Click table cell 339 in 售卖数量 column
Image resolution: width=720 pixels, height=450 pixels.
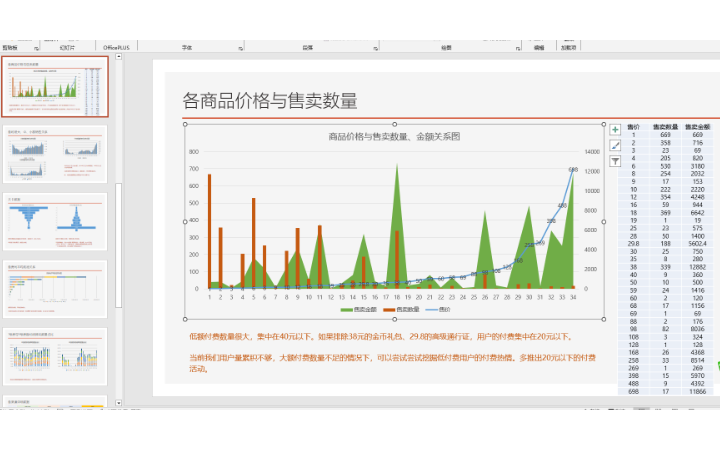point(665,267)
